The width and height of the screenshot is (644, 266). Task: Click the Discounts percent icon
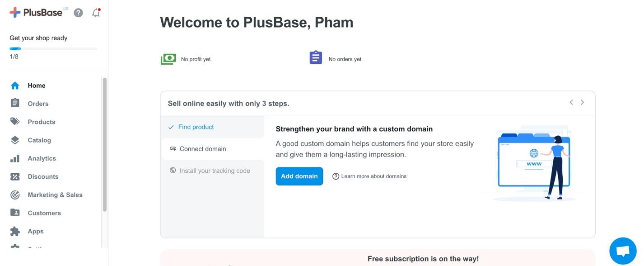pos(15,176)
